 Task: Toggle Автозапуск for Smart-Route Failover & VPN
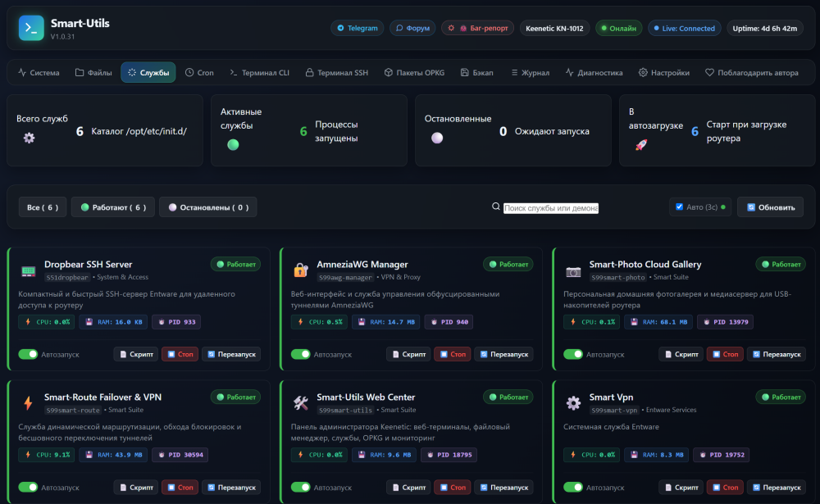coord(28,487)
